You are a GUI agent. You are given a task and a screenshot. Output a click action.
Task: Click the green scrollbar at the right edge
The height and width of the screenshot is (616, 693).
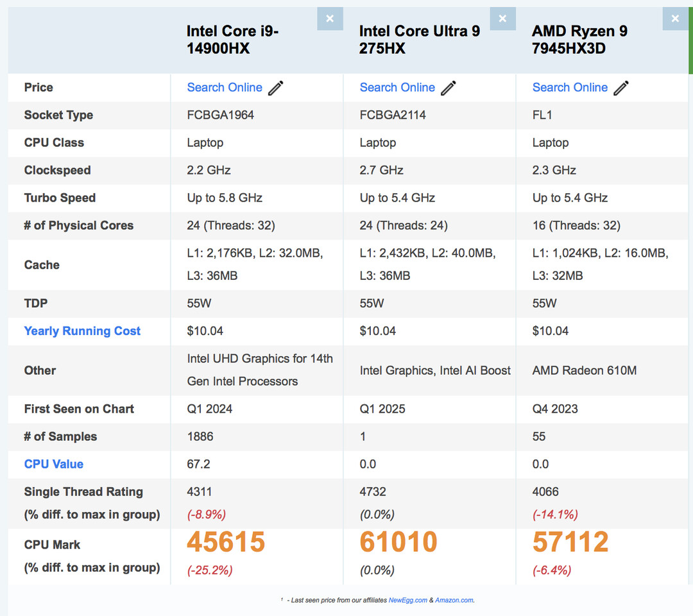(690, 40)
